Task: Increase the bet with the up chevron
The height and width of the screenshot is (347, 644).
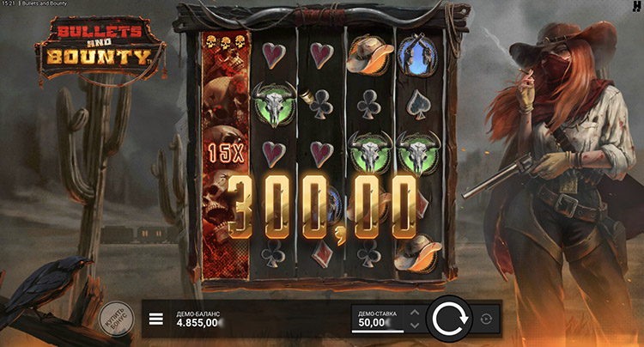Action: (x=415, y=313)
